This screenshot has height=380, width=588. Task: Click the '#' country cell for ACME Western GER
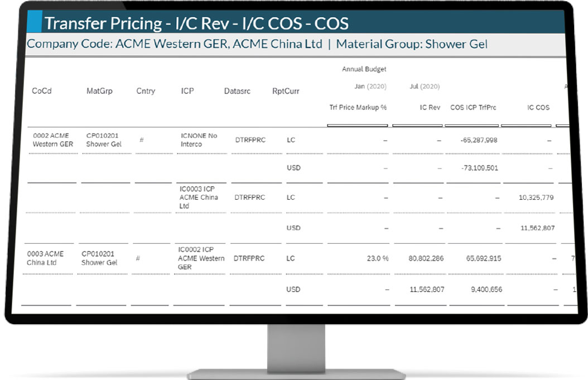click(141, 140)
